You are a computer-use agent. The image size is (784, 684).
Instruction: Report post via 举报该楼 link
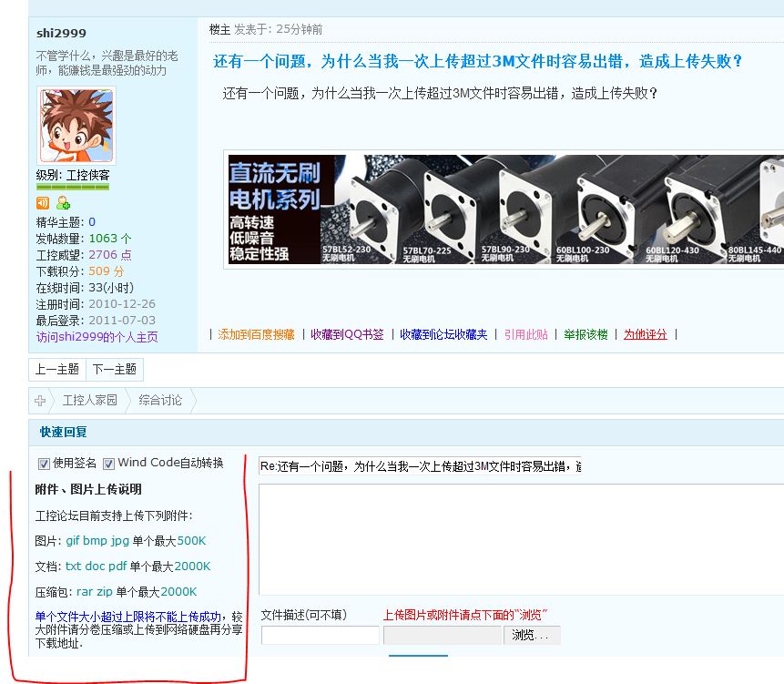pyautogui.click(x=585, y=335)
